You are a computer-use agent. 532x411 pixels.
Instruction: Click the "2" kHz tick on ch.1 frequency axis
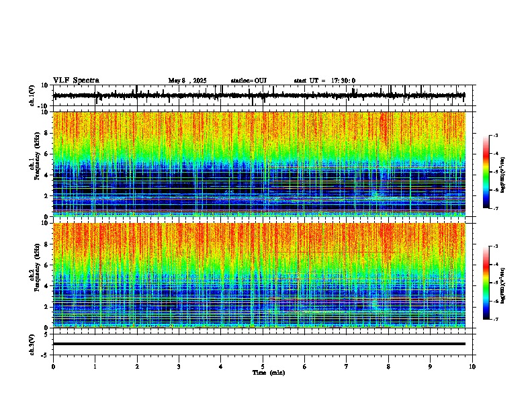(46, 195)
